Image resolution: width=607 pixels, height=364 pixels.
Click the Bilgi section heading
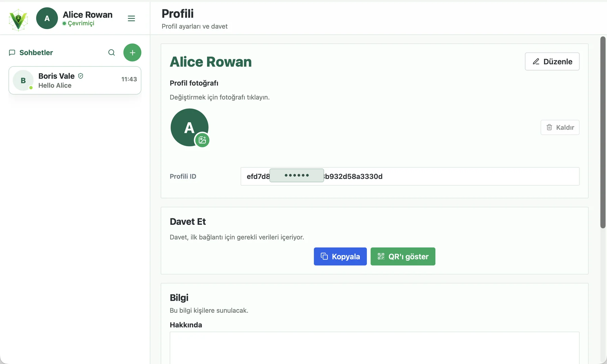pyautogui.click(x=179, y=298)
